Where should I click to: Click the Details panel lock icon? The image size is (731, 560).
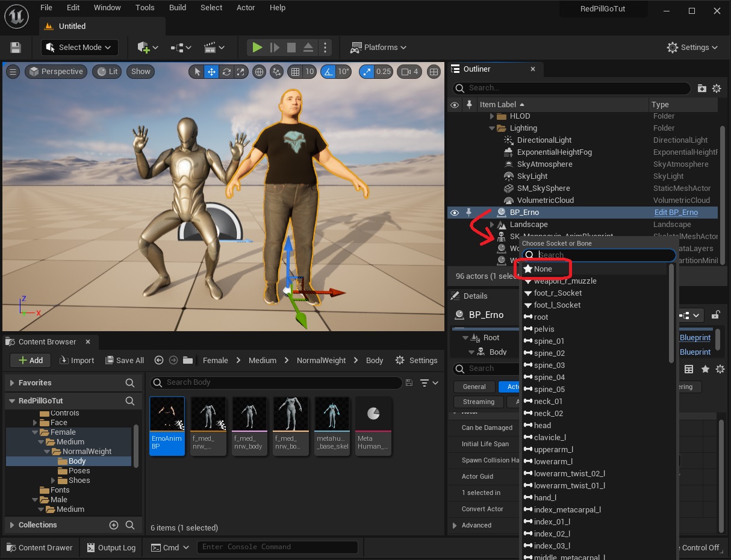click(x=715, y=315)
